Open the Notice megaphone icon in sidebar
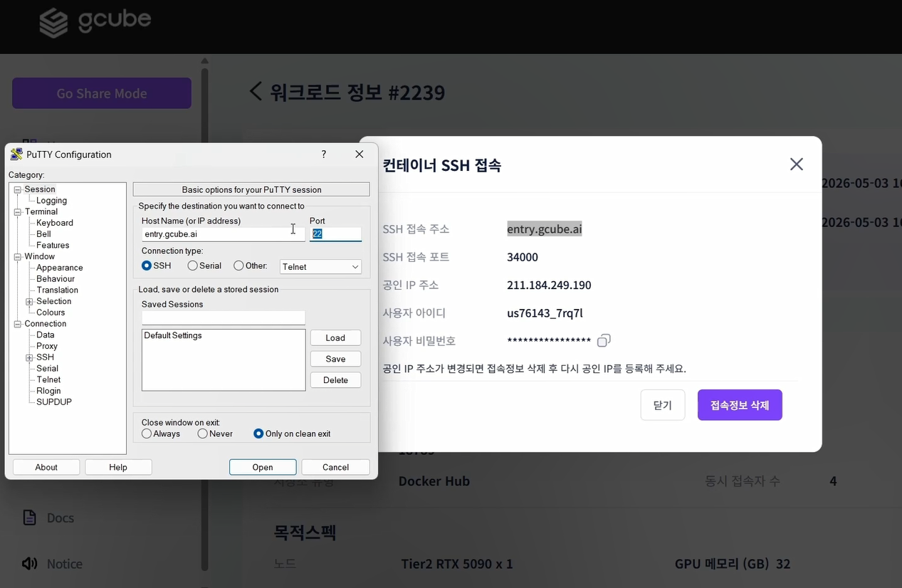Screen dimensions: 902x588 (x=29, y=564)
